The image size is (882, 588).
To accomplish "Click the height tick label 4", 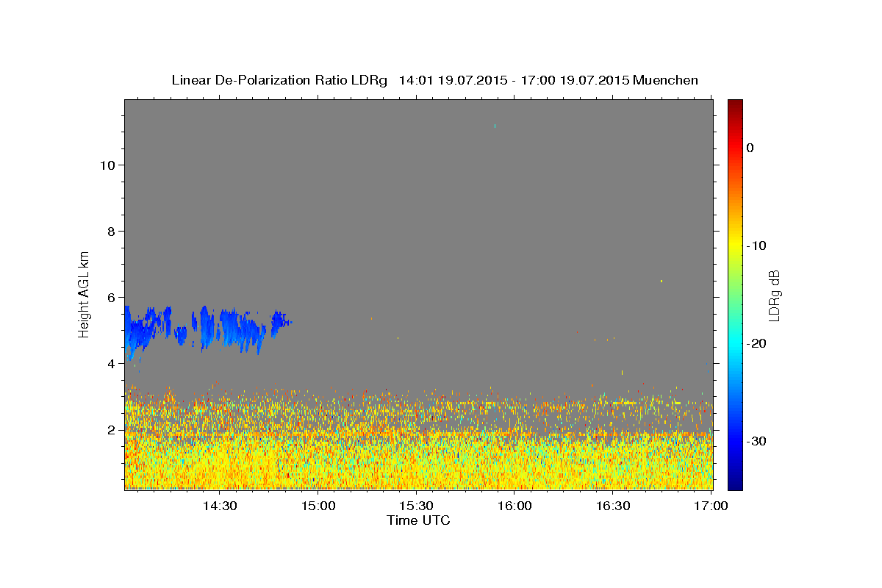I will [x=112, y=364].
